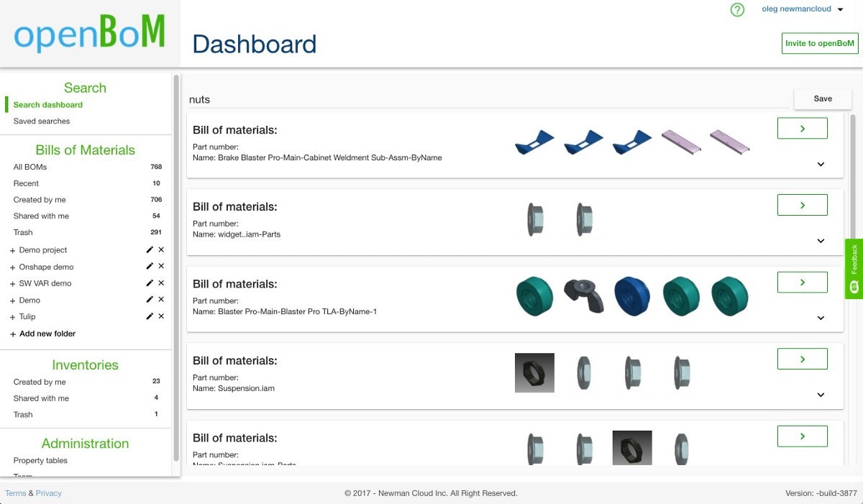Open the Blaster Pro TLA BOM via arrow
Image resolution: width=863 pixels, height=504 pixels.
pyautogui.click(x=802, y=282)
